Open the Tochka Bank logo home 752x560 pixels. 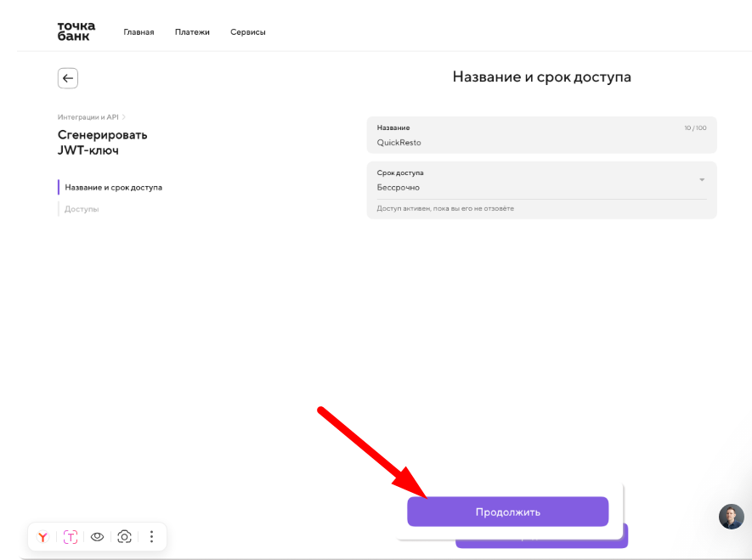76,31
